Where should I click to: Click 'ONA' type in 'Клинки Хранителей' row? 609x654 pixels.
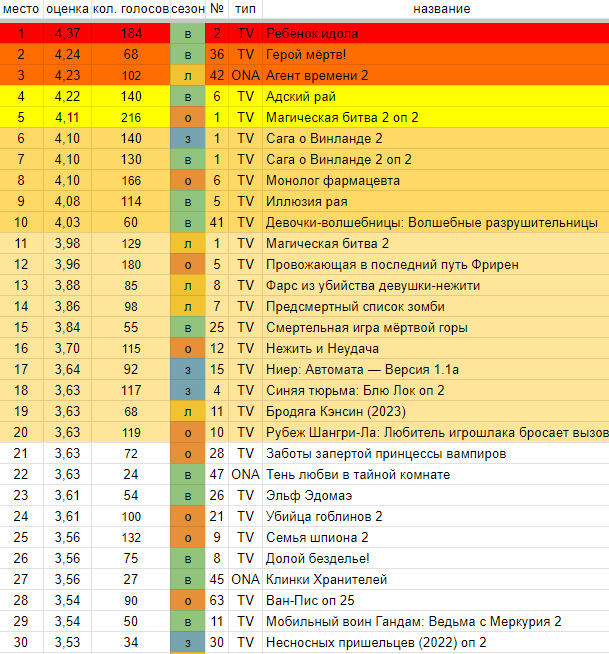pos(245,579)
